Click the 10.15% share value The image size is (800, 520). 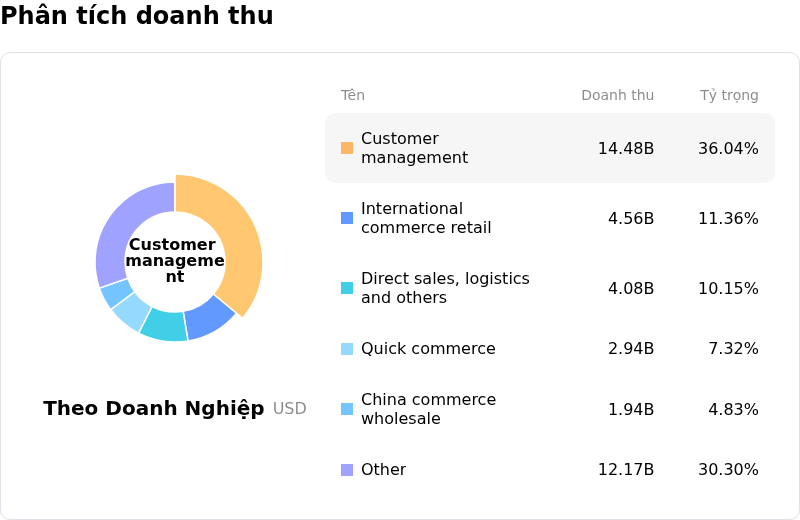point(728,288)
